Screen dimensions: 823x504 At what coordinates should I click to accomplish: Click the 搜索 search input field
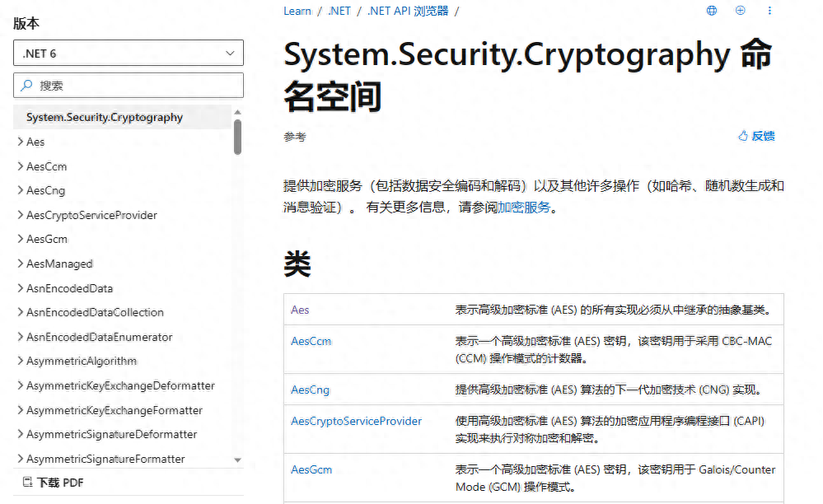[x=136, y=85]
